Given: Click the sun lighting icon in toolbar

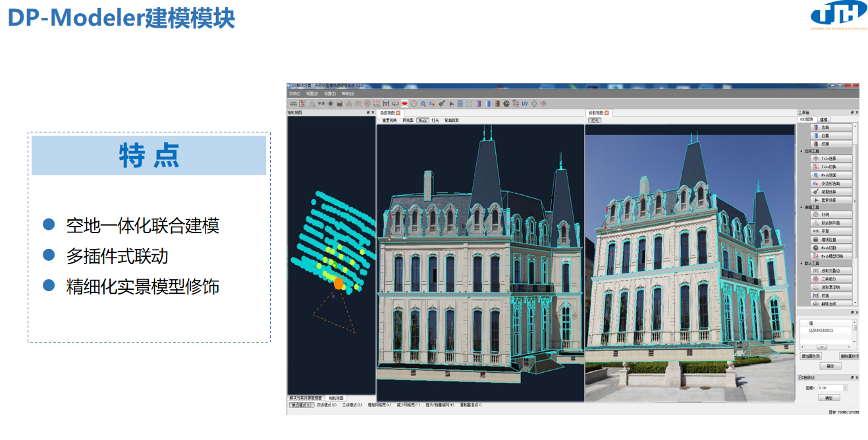Looking at the screenshot, I should pyautogui.click(x=330, y=103).
